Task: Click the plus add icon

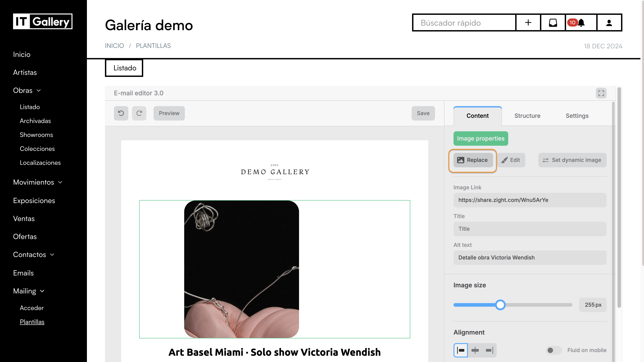Action: pyautogui.click(x=528, y=23)
